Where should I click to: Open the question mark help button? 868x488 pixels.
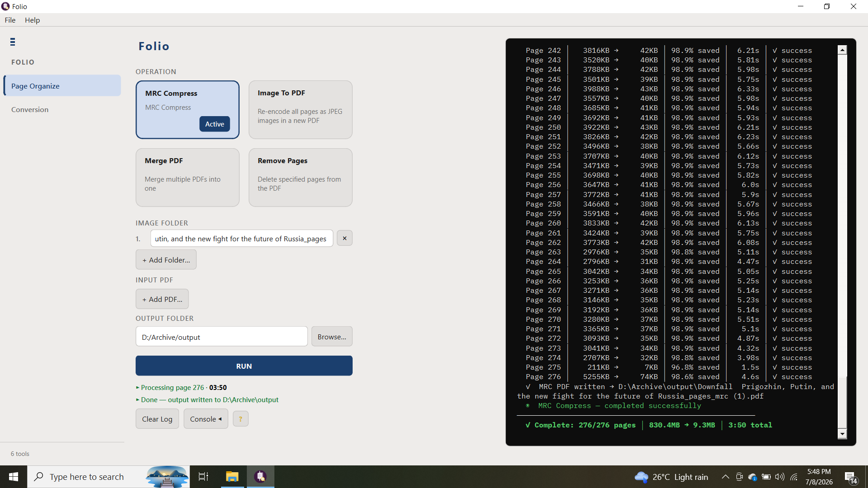click(x=241, y=419)
